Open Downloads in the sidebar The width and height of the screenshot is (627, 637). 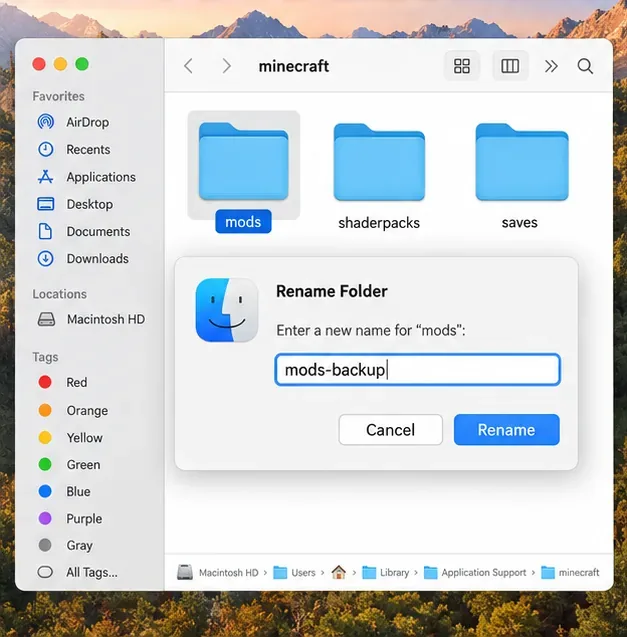point(83,259)
